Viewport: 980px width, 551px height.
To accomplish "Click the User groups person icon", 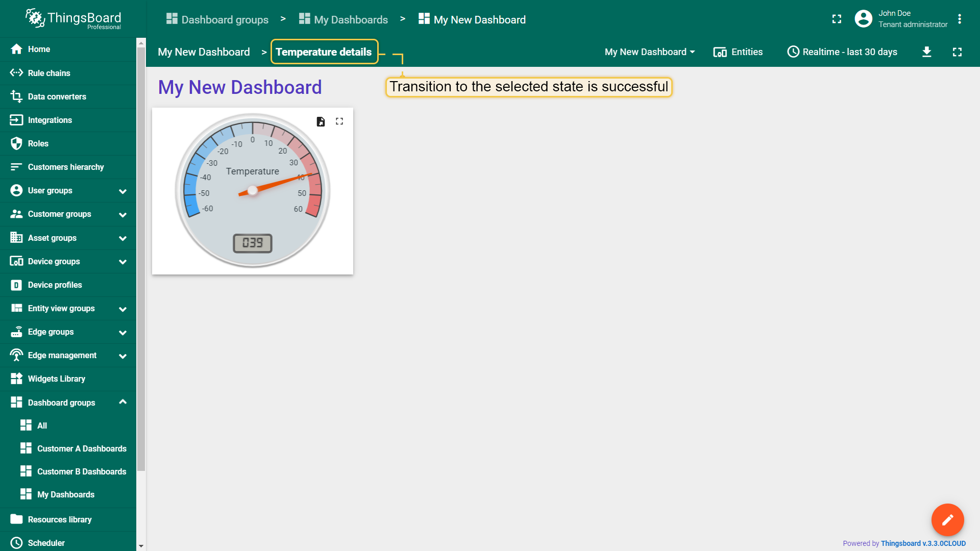I will [16, 190].
